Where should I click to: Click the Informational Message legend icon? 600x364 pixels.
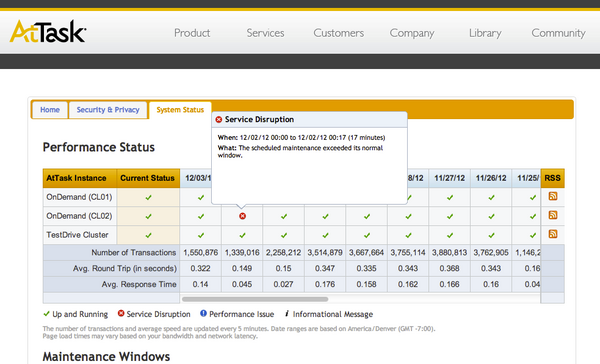pyautogui.click(x=287, y=313)
